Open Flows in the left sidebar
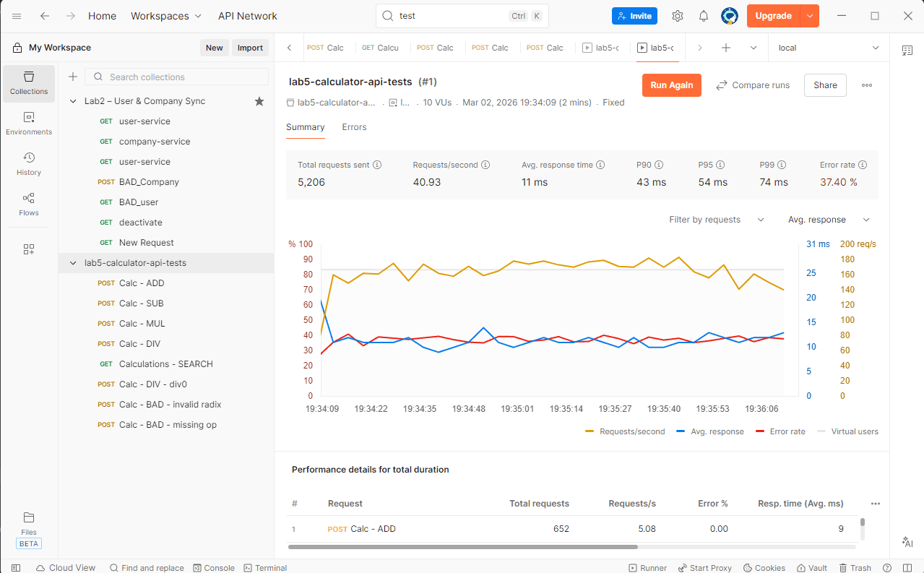 (28, 203)
